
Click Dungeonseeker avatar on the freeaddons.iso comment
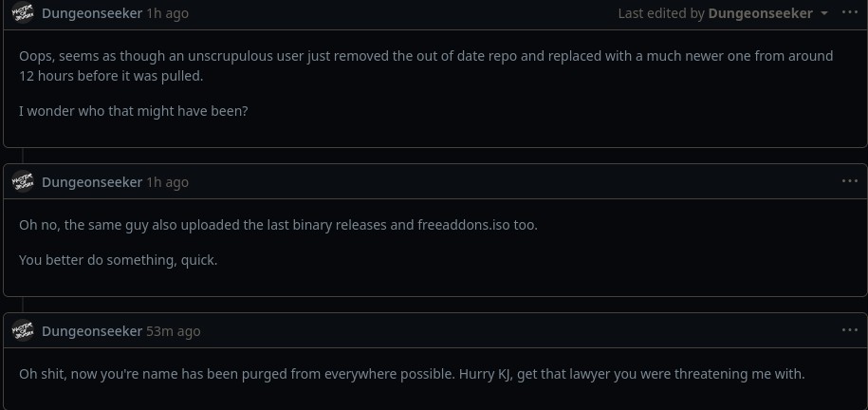click(x=23, y=181)
